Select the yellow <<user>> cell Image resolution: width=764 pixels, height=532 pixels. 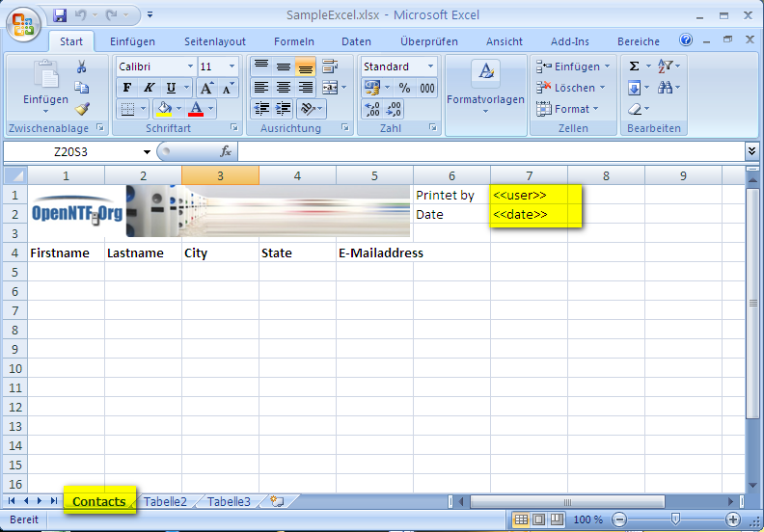point(535,195)
